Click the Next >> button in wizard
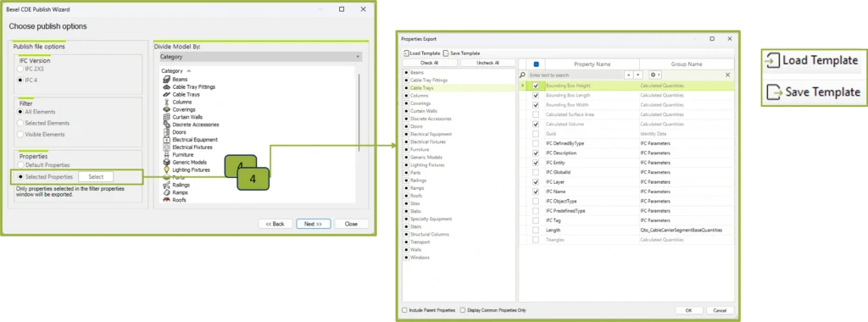Viewport: 868px width, 322px height. coord(314,224)
